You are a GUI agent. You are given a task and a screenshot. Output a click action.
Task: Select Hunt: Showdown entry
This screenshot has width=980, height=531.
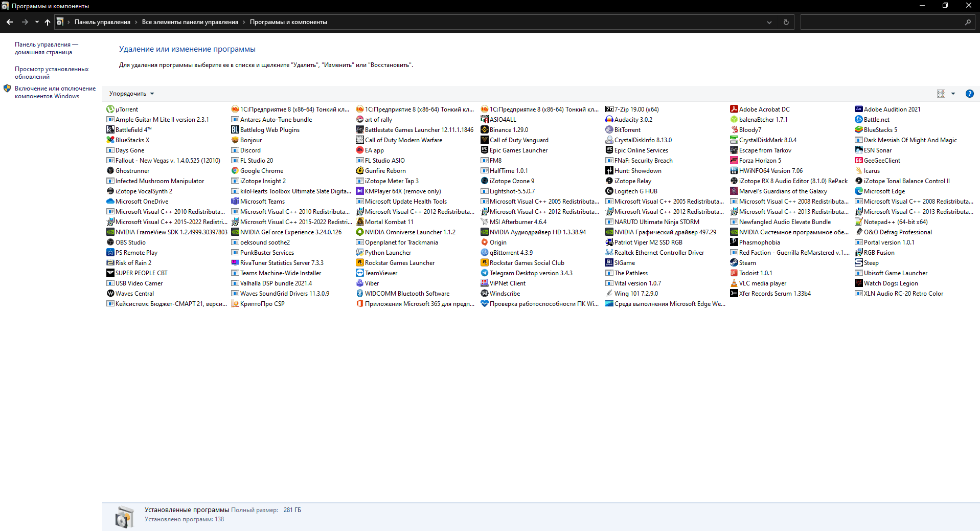633,170
